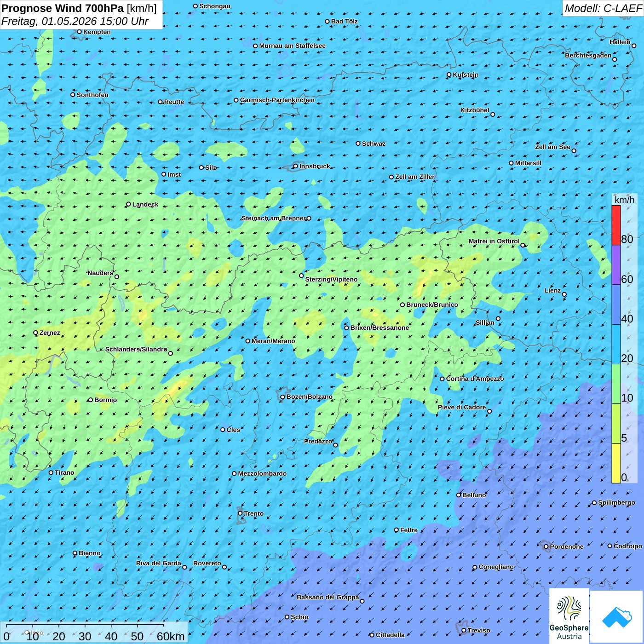The height and width of the screenshot is (644, 644).
Task: Click the 'Nauders' label
Action: tap(100, 273)
